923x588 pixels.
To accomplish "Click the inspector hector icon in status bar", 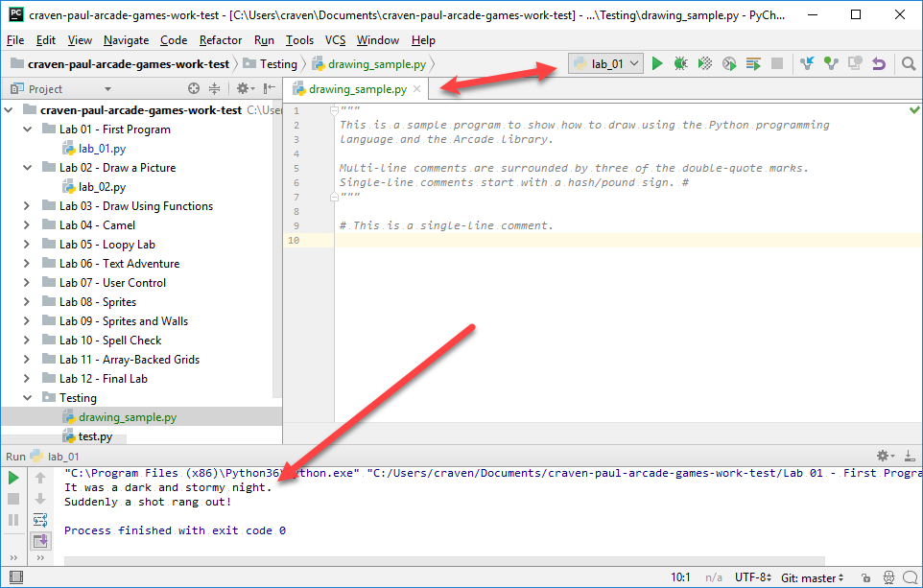I will pos(888,578).
